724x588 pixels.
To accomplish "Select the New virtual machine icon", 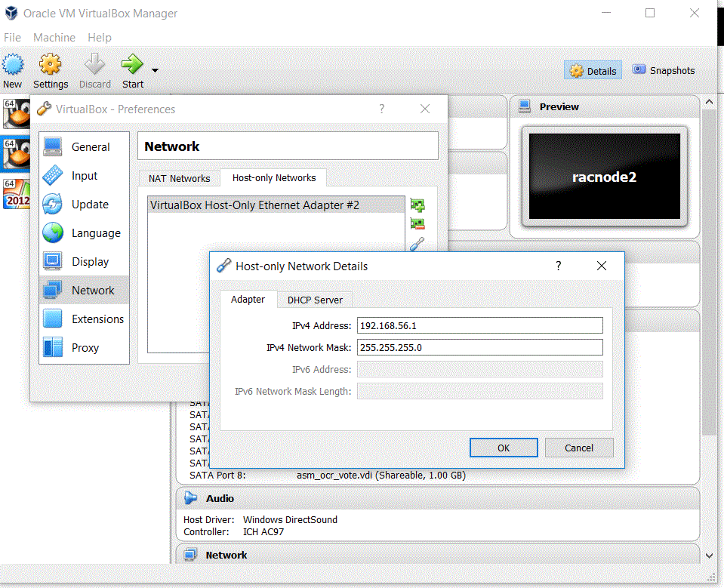I will pyautogui.click(x=12, y=70).
